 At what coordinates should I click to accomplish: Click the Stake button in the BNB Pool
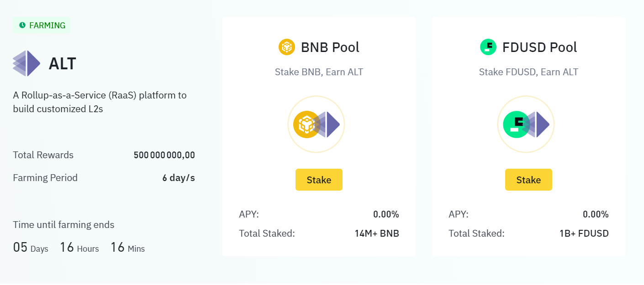[319, 179]
